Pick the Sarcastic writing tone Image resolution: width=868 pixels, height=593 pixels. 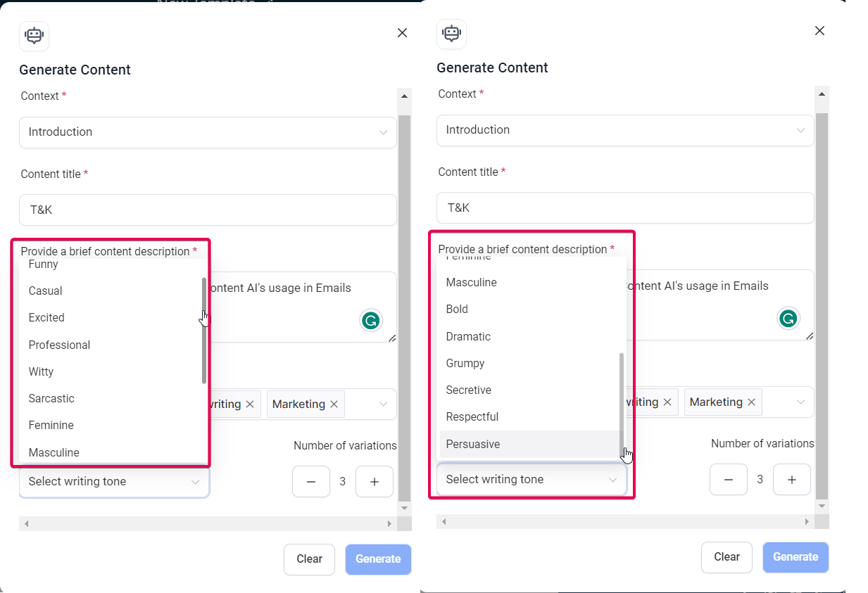[x=51, y=399]
